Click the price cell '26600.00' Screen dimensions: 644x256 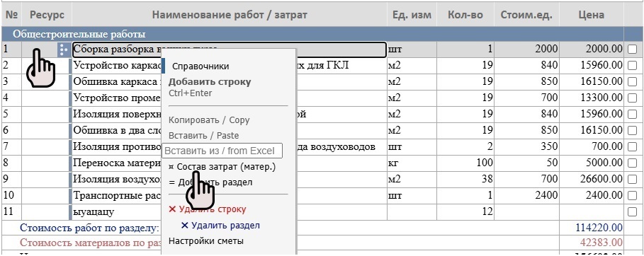click(x=592, y=180)
